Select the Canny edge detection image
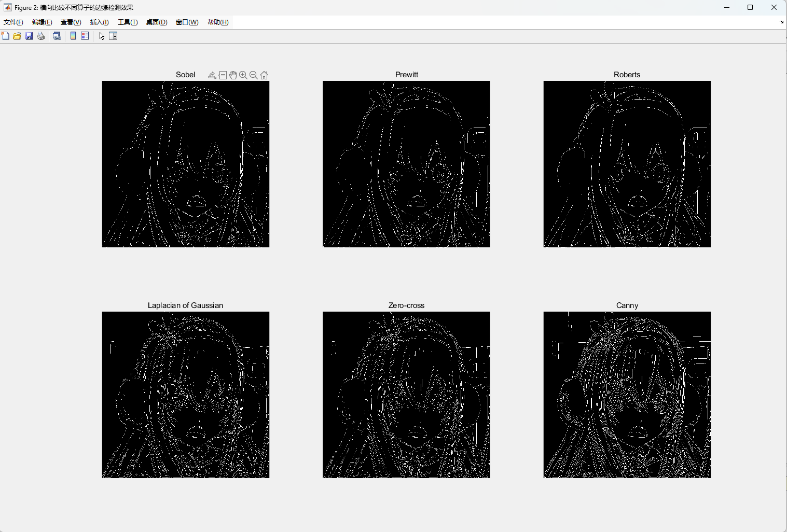 point(627,395)
